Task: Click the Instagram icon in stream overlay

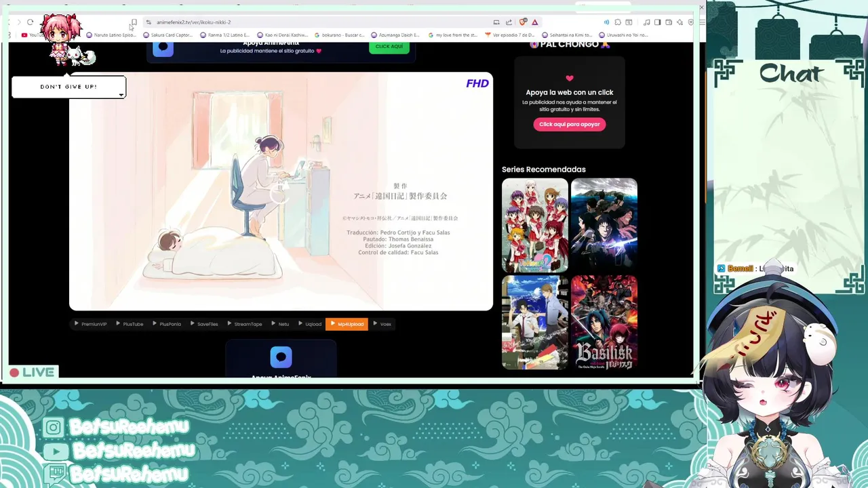Action: pos(54,427)
